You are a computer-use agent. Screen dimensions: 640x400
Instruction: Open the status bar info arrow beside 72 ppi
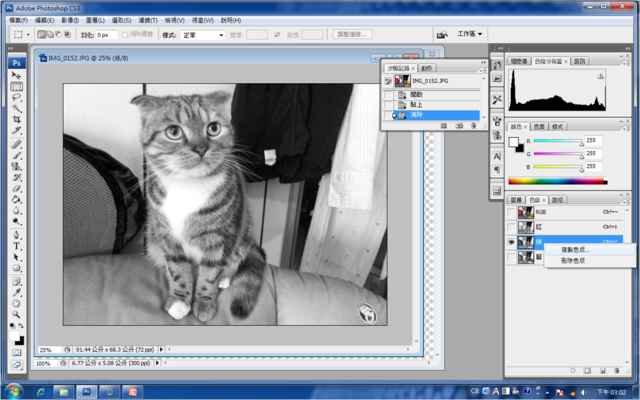click(161, 349)
